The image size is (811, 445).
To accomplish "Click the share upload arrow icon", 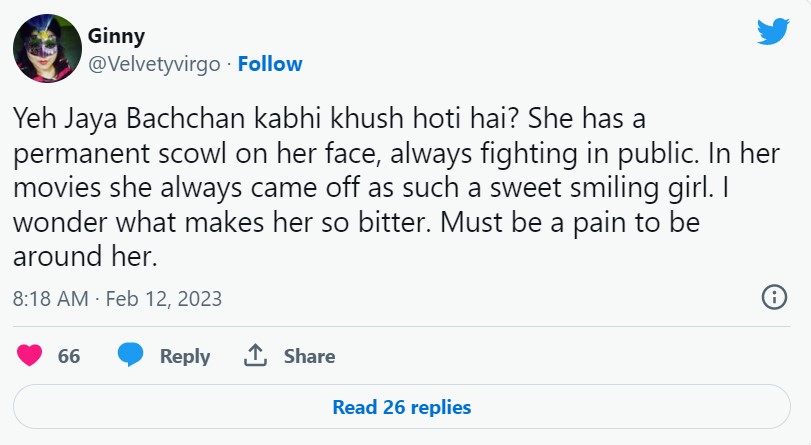I will (x=255, y=356).
